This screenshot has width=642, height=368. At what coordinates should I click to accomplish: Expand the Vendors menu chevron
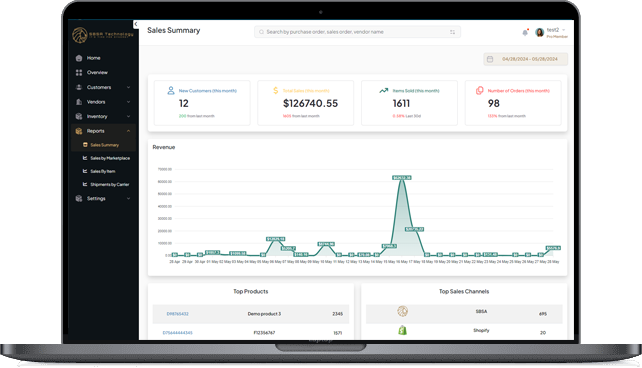click(x=129, y=102)
